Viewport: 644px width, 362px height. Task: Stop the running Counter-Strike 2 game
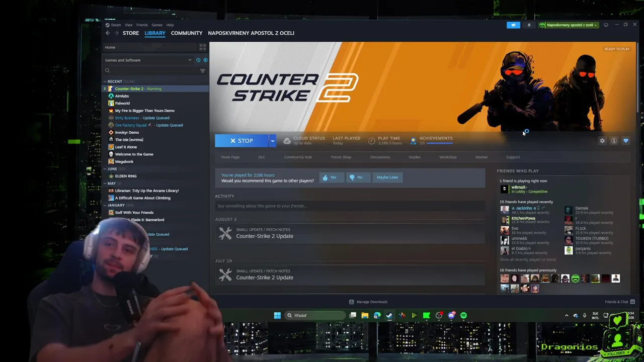242,141
